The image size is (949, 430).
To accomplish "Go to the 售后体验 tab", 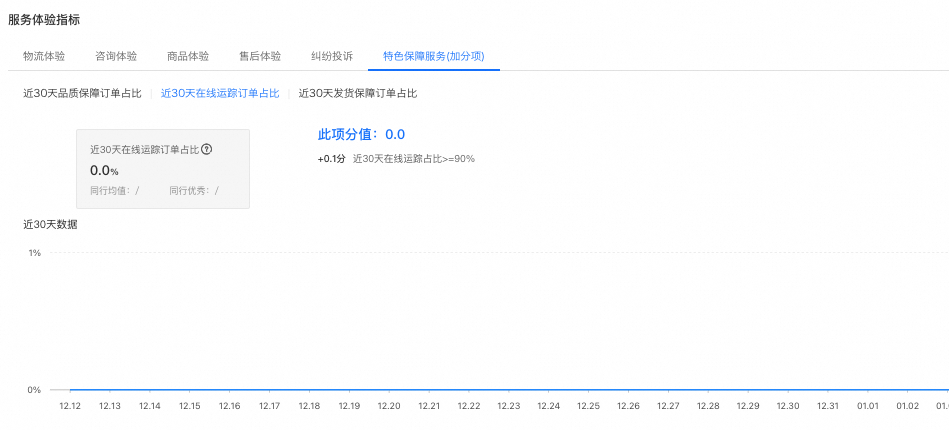I will click(260, 56).
